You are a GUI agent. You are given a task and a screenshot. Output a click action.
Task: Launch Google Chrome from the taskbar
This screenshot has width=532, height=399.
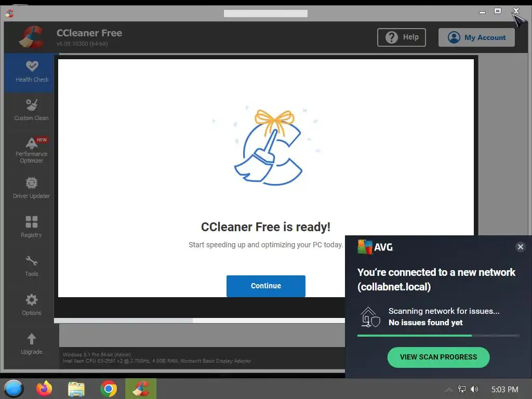click(x=109, y=389)
